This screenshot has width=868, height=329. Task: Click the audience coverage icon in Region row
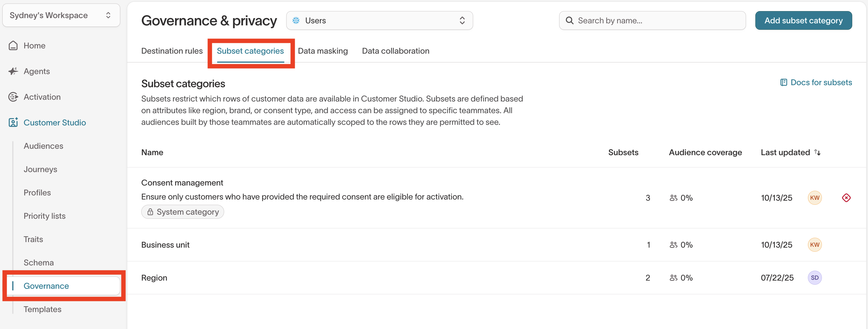673,278
